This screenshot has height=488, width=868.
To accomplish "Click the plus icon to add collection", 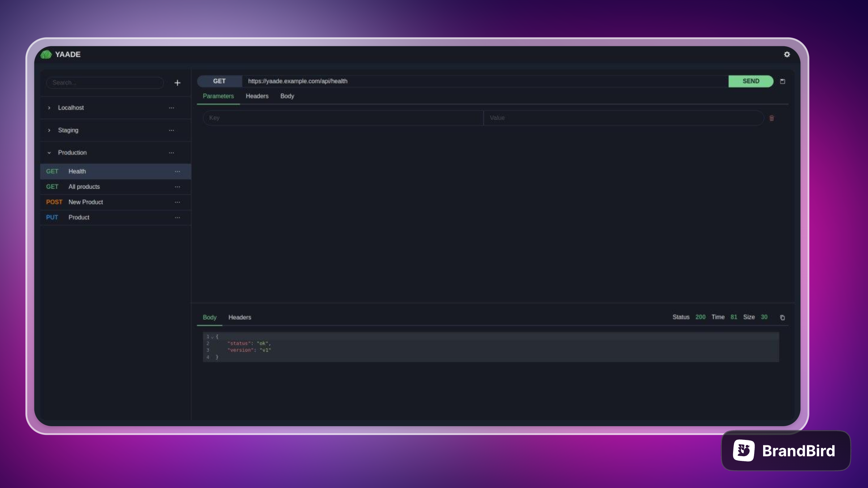I will (x=177, y=83).
